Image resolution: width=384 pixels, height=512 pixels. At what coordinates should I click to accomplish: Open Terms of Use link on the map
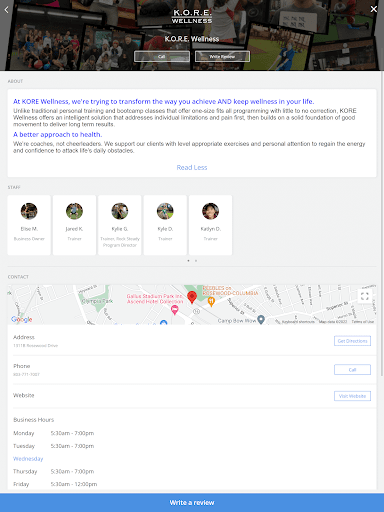[x=363, y=322]
